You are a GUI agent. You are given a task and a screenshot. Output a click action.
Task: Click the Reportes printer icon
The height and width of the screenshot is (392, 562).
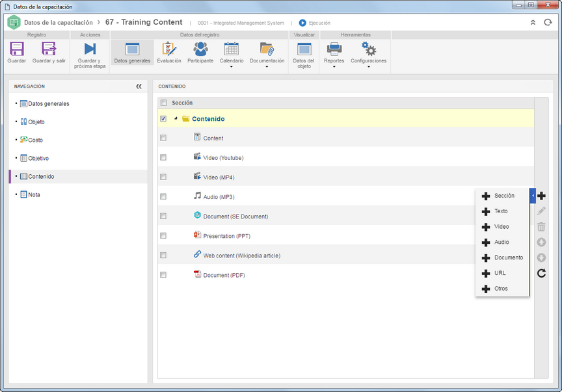pos(334,49)
